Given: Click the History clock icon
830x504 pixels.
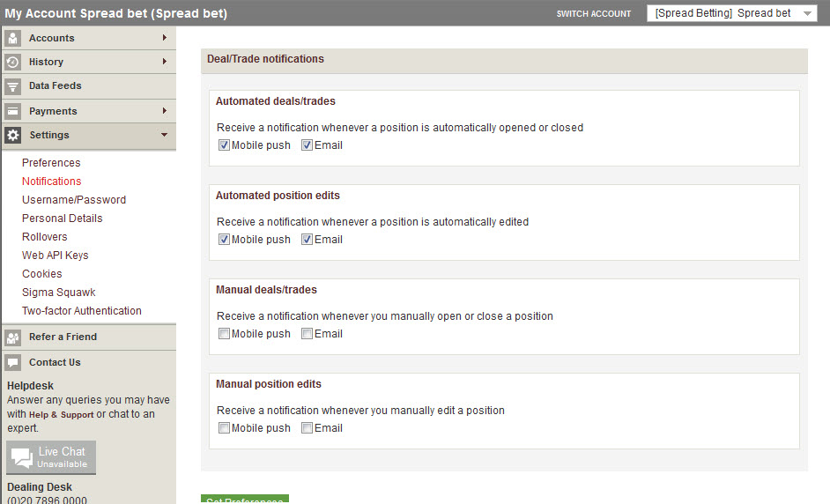Looking at the screenshot, I should coord(12,62).
